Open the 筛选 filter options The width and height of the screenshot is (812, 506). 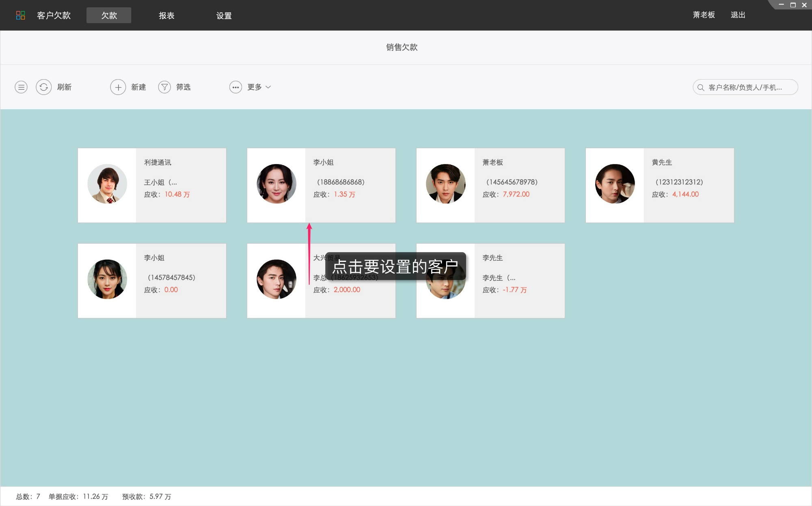(x=183, y=87)
